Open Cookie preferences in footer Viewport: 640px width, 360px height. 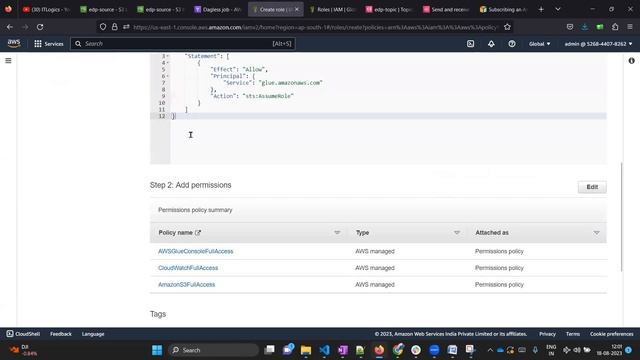tap(611, 334)
